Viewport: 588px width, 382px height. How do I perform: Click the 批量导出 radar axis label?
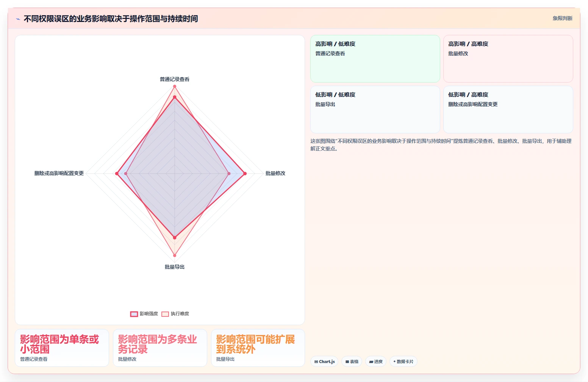(x=175, y=267)
